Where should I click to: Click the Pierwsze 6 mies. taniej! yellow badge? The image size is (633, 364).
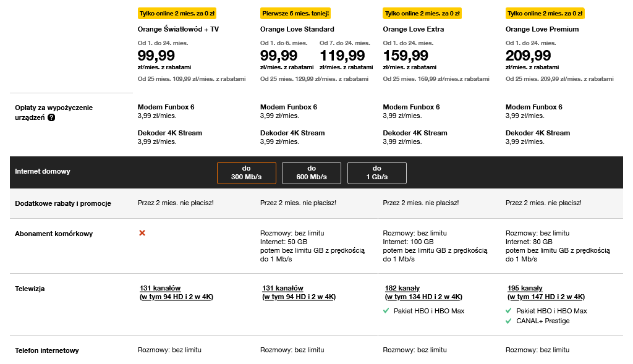pyautogui.click(x=295, y=14)
